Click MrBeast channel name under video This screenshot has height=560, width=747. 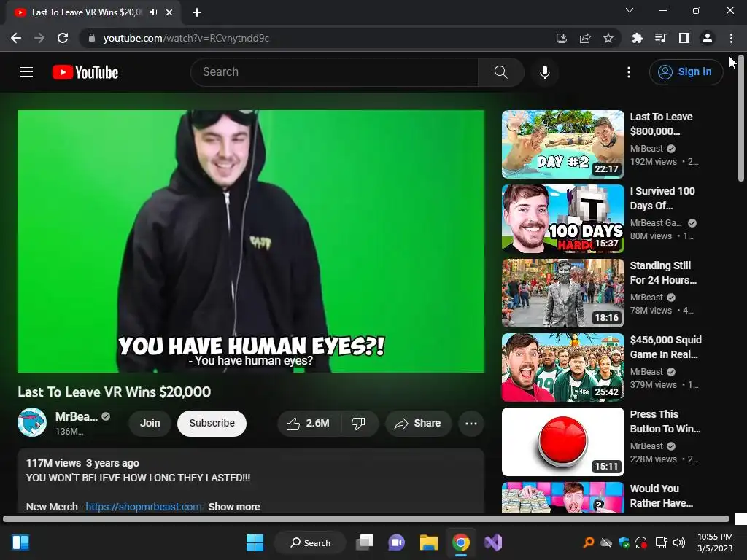(x=76, y=416)
